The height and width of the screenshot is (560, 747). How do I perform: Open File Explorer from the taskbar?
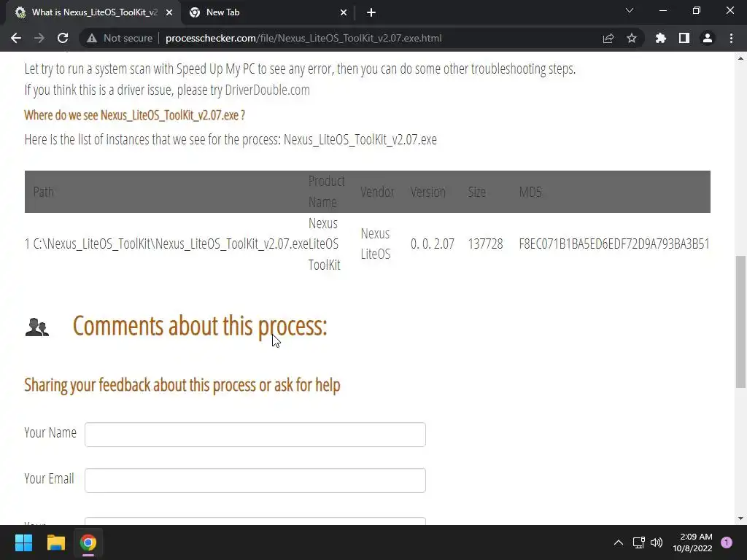click(x=55, y=542)
